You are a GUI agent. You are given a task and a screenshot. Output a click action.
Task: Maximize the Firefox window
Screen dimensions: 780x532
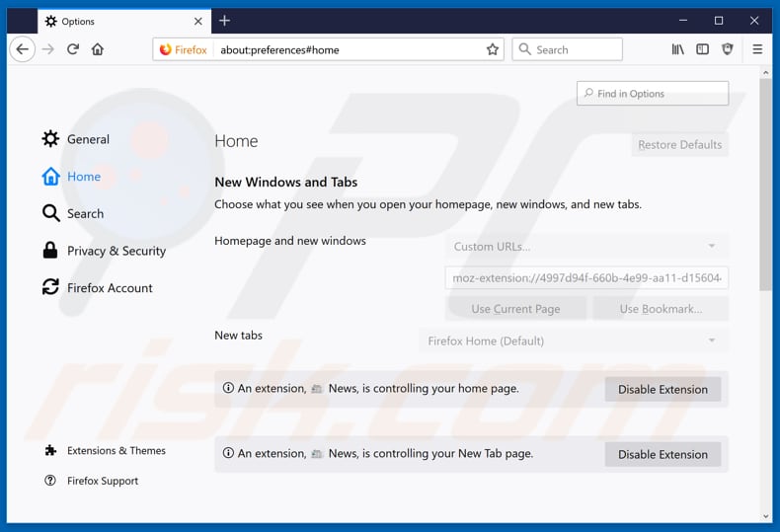[719, 21]
